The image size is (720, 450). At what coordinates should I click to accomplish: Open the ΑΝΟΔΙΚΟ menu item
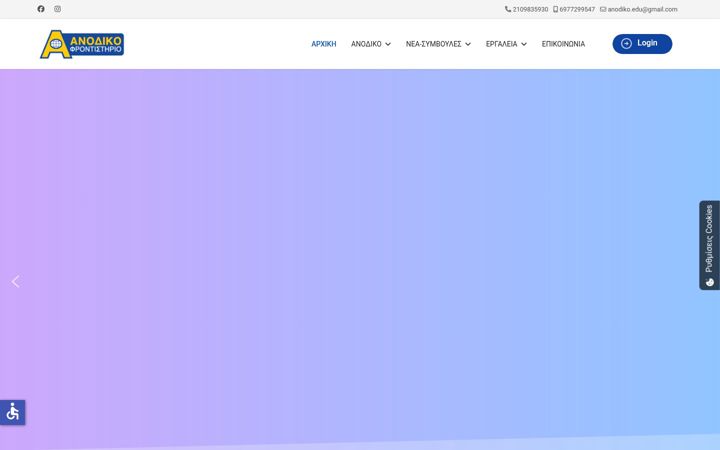(x=366, y=44)
